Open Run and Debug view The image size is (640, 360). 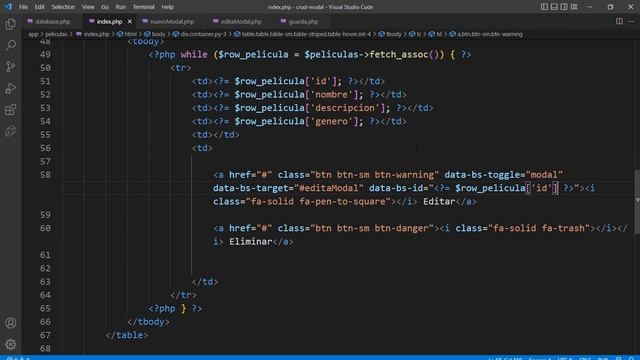pos(11,89)
